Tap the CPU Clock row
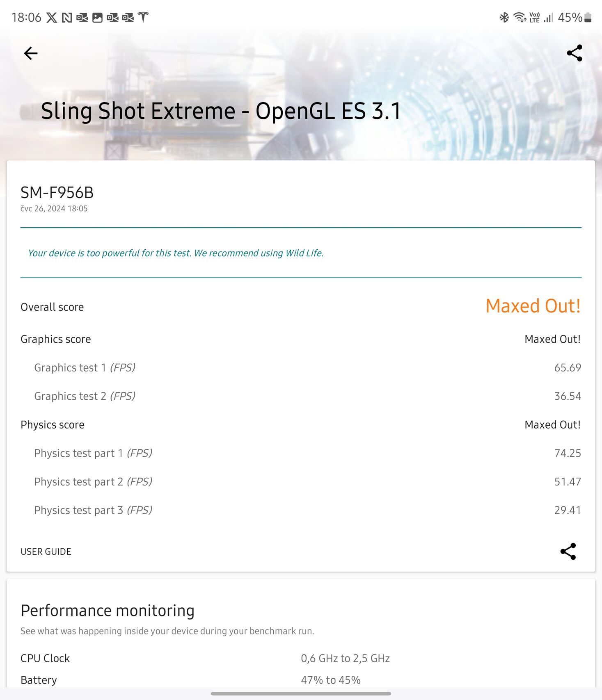Image resolution: width=602 pixels, height=700 pixels. click(x=300, y=658)
